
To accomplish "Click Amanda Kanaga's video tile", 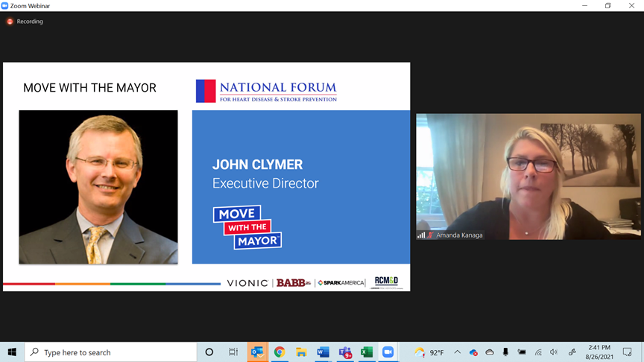I will tap(528, 177).
